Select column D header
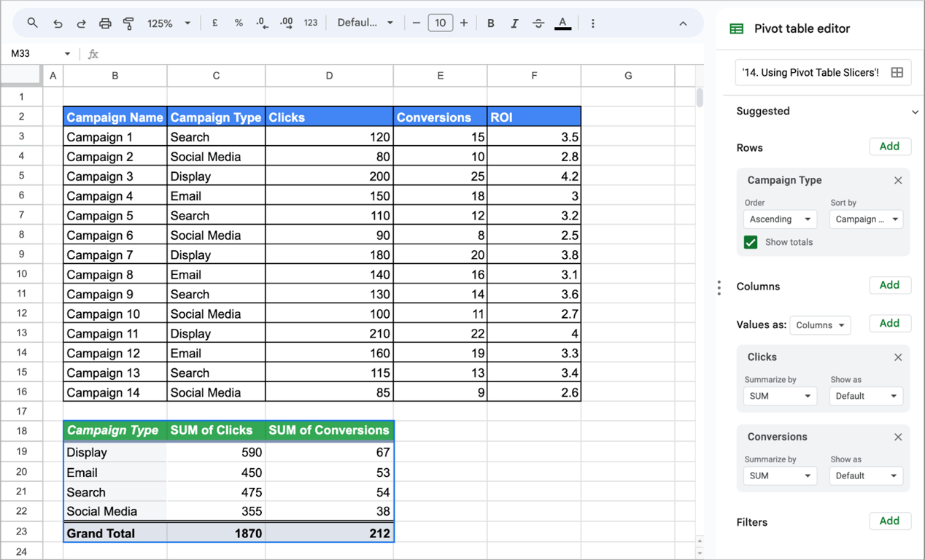925x560 pixels. coord(329,75)
